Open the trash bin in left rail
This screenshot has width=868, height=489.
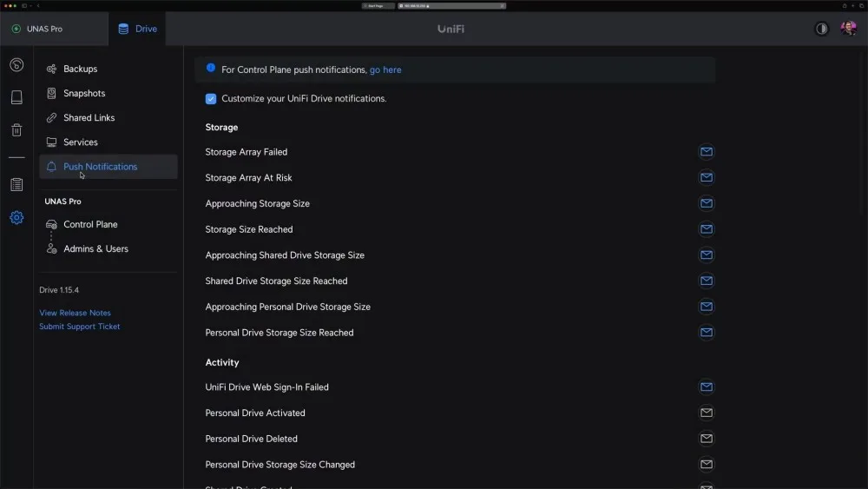[16, 129]
